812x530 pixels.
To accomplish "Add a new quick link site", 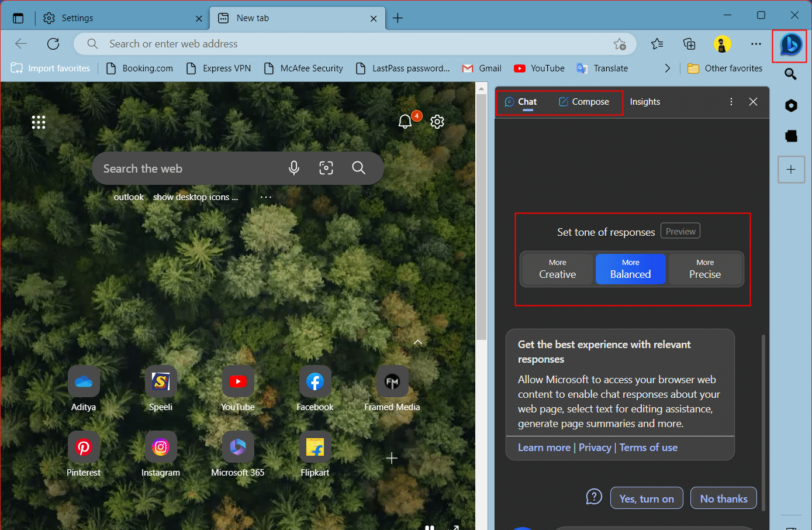I will pos(392,458).
